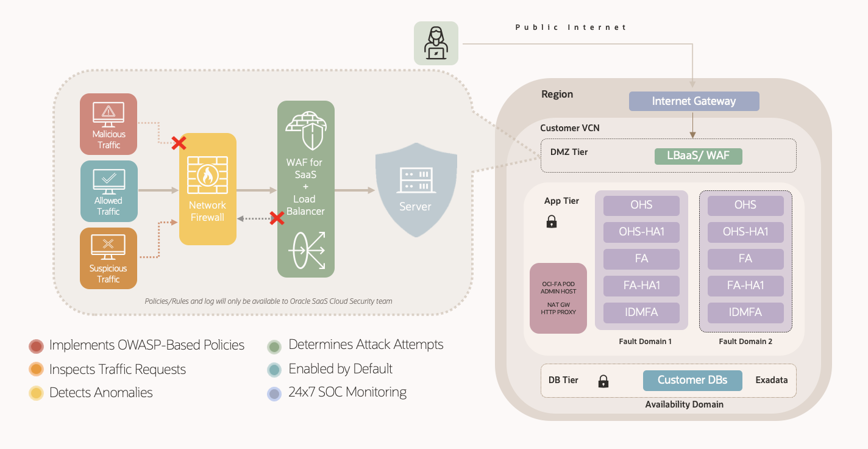
Task: Open the LBaaS/WAF button
Action: point(698,156)
